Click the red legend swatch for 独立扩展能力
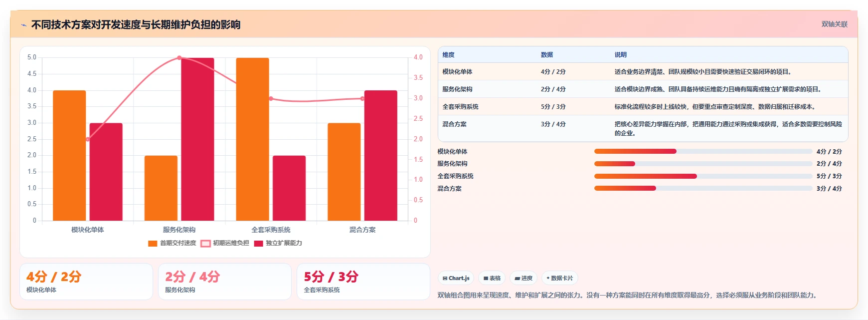The image size is (868, 320). click(x=258, y=244)
